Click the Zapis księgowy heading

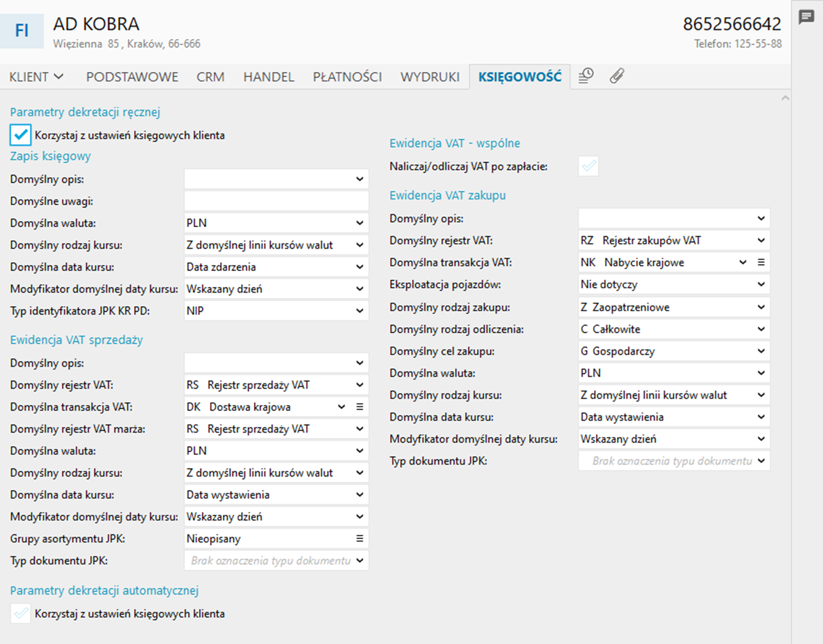(x=50, y=156)
